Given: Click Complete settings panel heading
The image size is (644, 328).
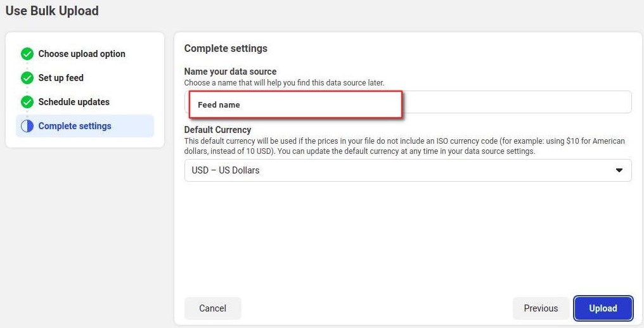Looking at the screenshot, I should 226,49.
